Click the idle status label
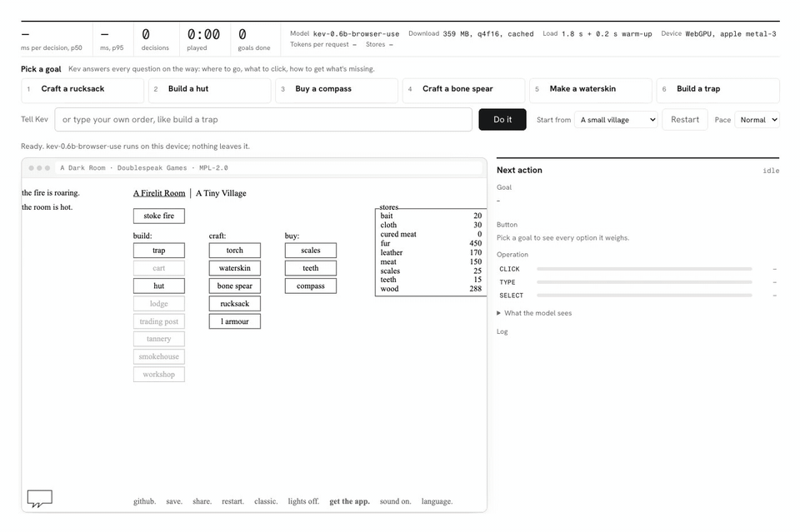 (771, 171)
